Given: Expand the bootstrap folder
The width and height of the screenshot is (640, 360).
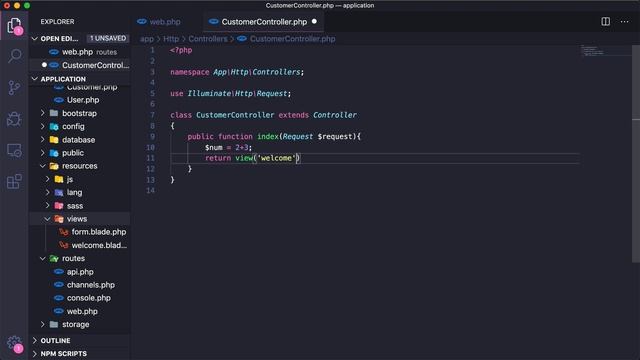Looking at the screenshot, I should pos(42,113).
